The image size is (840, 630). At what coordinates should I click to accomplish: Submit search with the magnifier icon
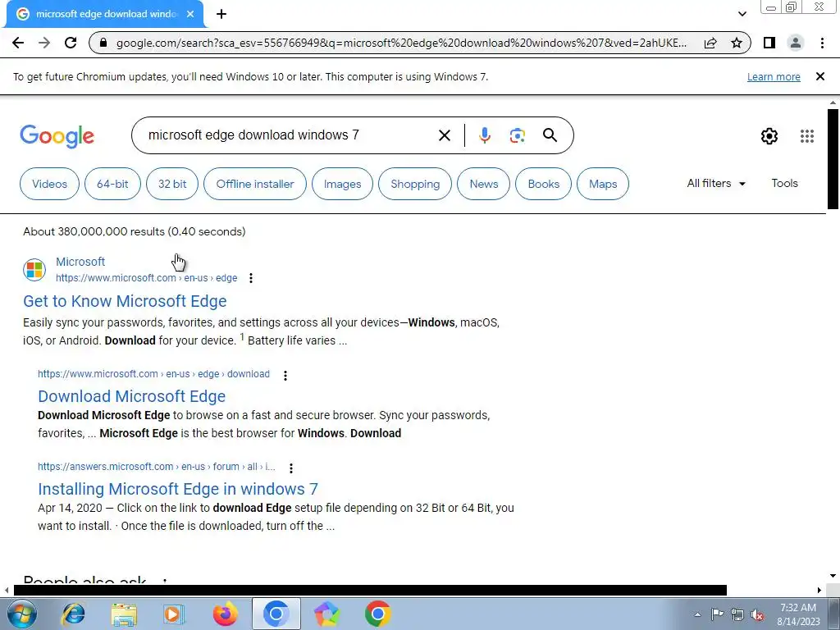(550, 135)
